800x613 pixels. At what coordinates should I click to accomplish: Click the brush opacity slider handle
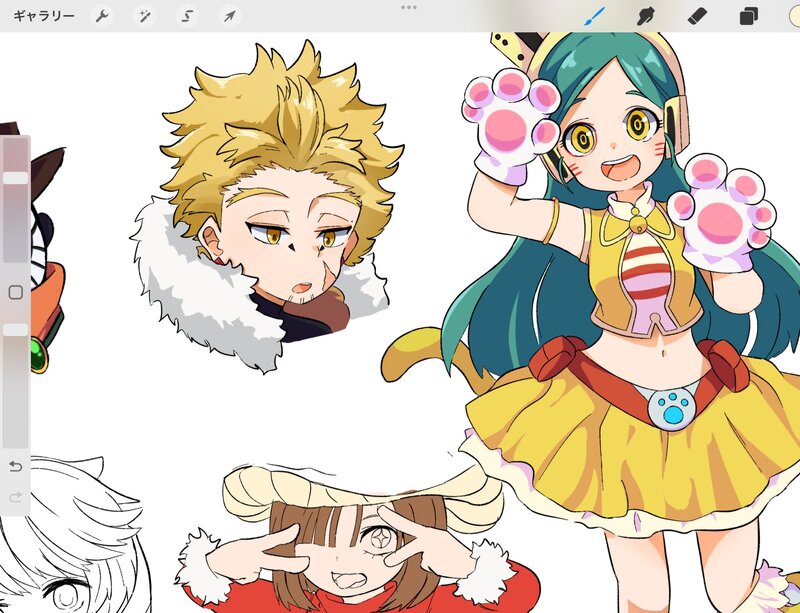coord(16,330)
